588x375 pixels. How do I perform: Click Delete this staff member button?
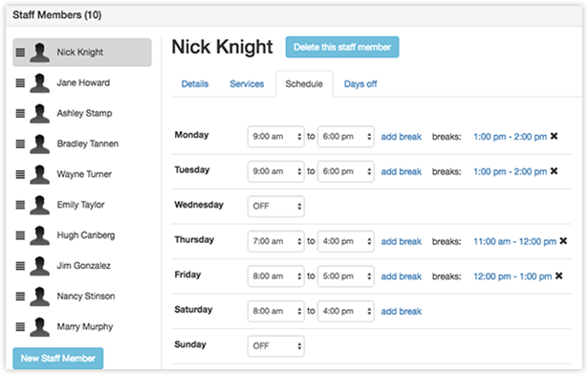[342, 47]
